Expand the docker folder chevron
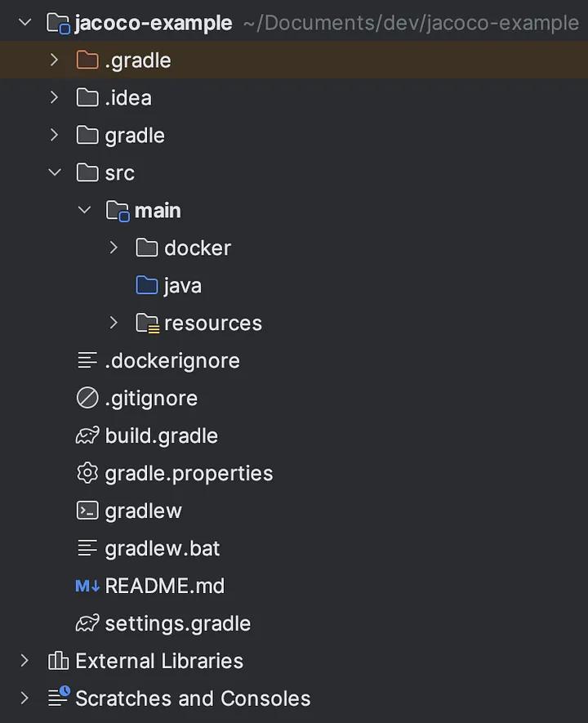The image size is (588, 723). pyautogui.click(x=114, y=248)
